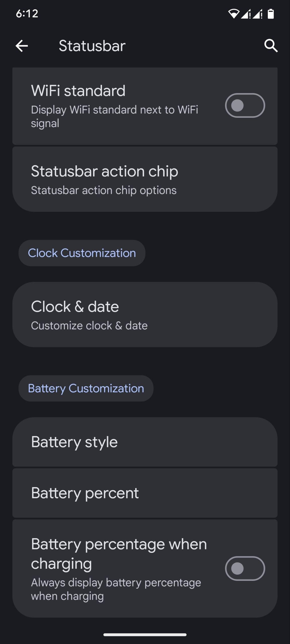Viewport: 290px width, 644px height.
Task: Open Battery percent options
Action: [x=145, y=493]
